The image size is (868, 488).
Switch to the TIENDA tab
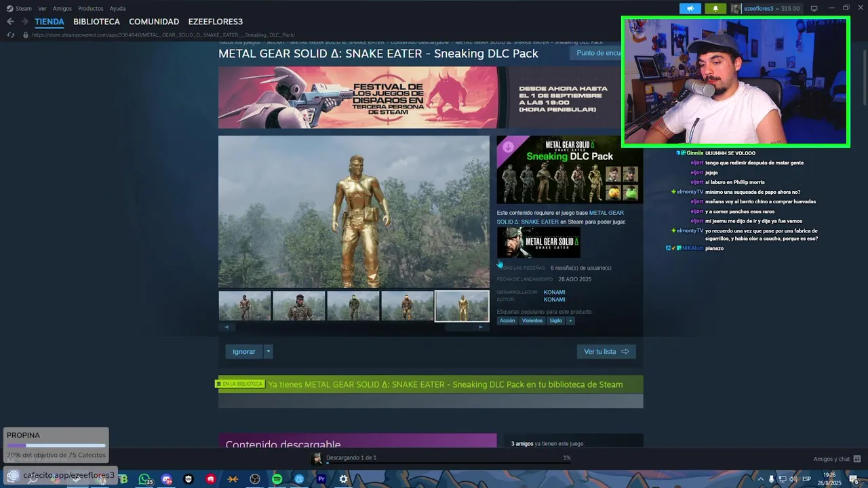(50, 22)
